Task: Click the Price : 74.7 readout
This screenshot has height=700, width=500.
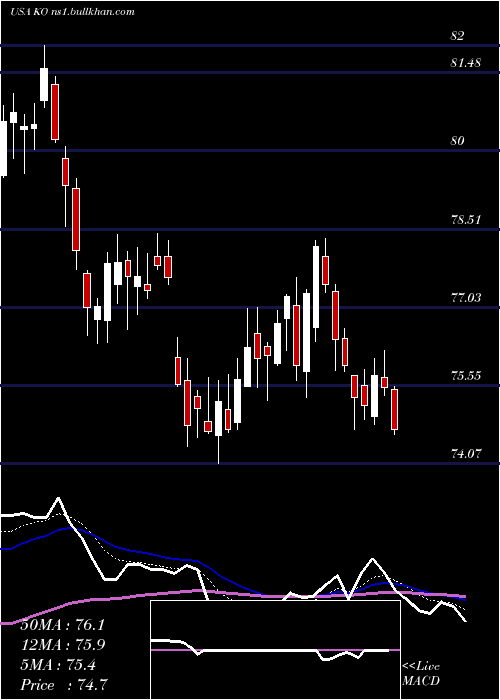Action: pyautogui.click(x=64, y=685)
